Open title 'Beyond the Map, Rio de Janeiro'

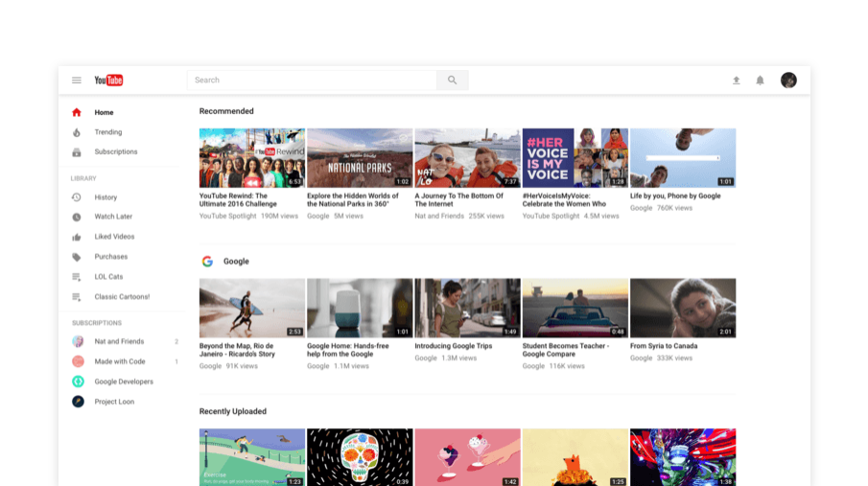coord(237,350)
